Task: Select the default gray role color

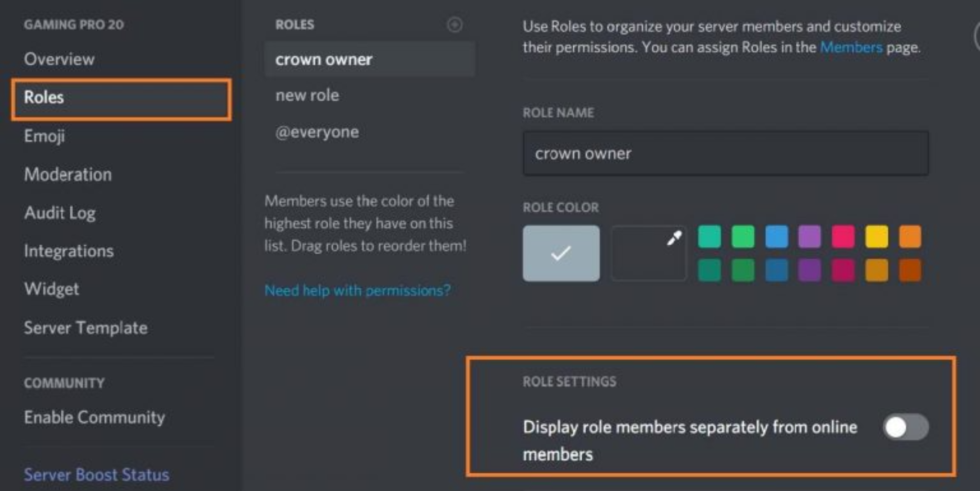Action: click(x=561, y=253)
